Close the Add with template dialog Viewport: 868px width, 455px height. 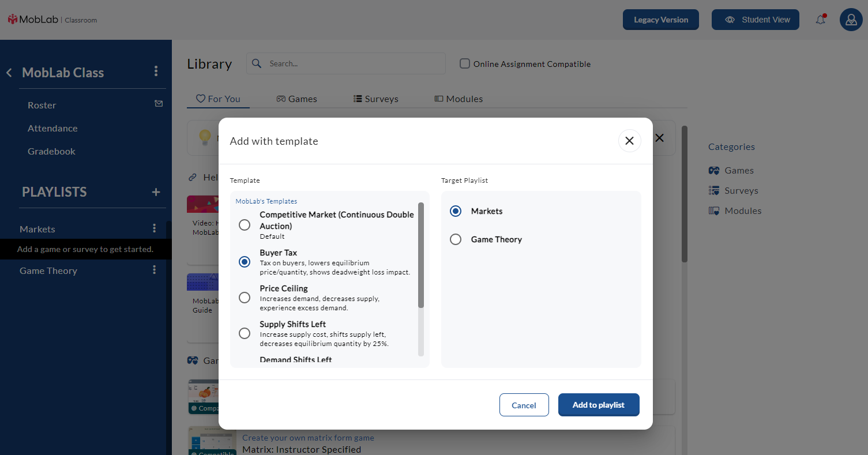629,141
